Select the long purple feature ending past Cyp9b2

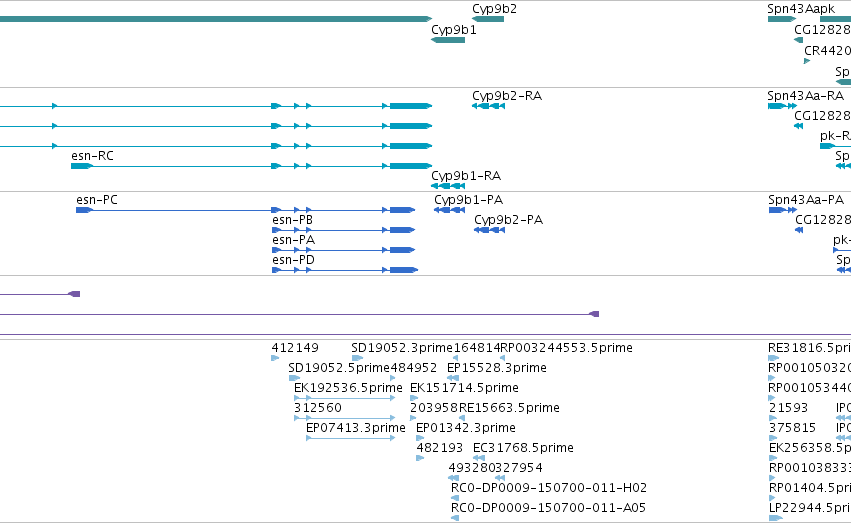tap(299, 314)
